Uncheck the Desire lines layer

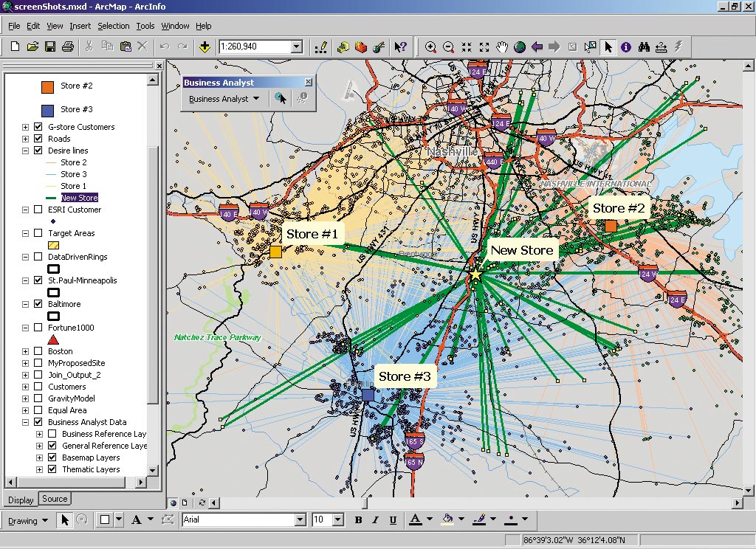38,151
